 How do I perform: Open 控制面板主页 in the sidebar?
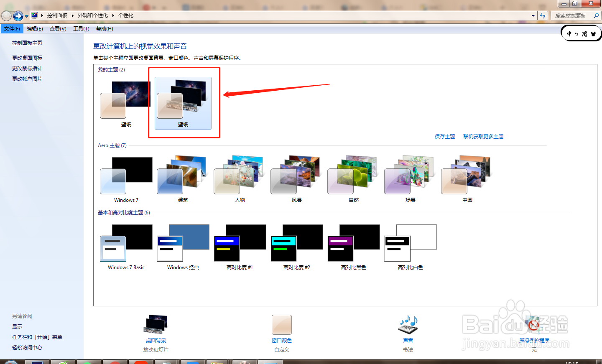pyautogui.click(x=27, y=43)
